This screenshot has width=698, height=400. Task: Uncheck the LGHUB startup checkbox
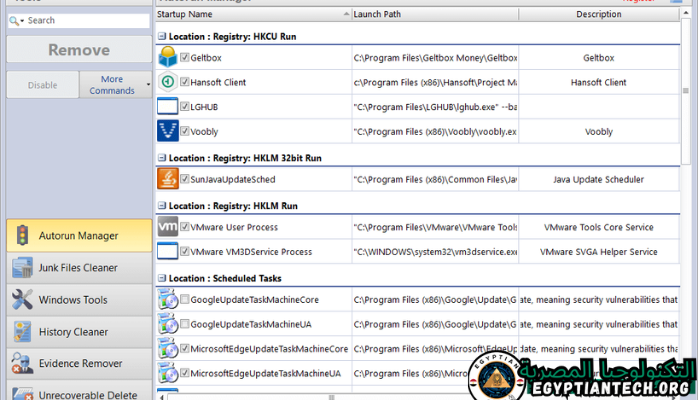(185, 106)
